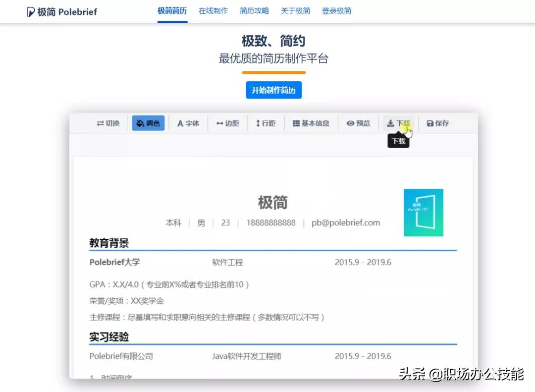Image resolution: width=535 pixels, height=392 pixels.
Task: Click the 基本信息 basic info icon
Action: click(x=311, y=123)
